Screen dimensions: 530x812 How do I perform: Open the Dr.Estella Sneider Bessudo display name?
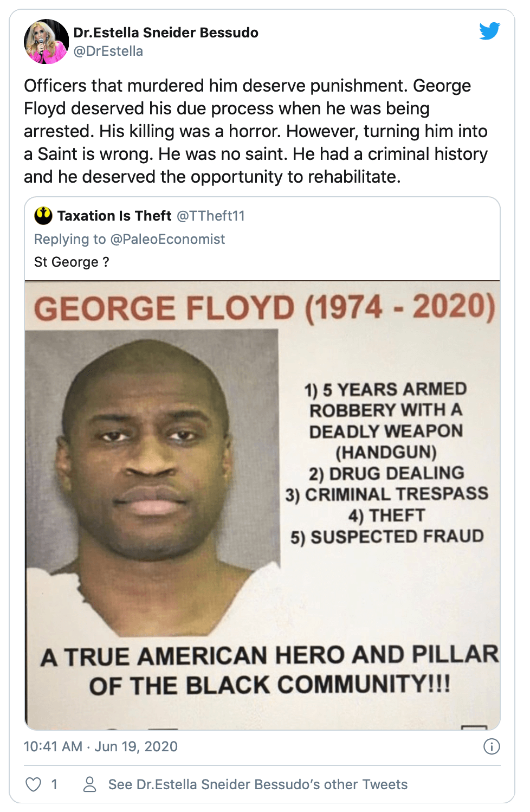(x=166, y=33)
